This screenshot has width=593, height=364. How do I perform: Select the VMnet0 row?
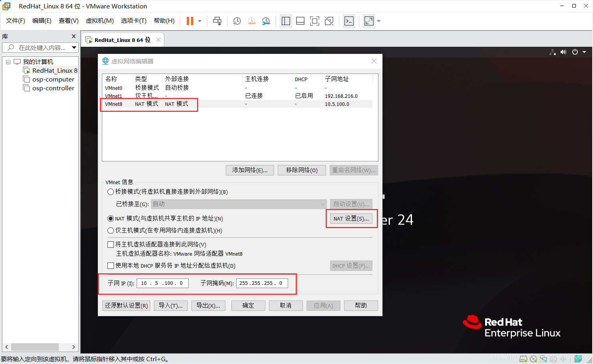[x=237, y=88]
